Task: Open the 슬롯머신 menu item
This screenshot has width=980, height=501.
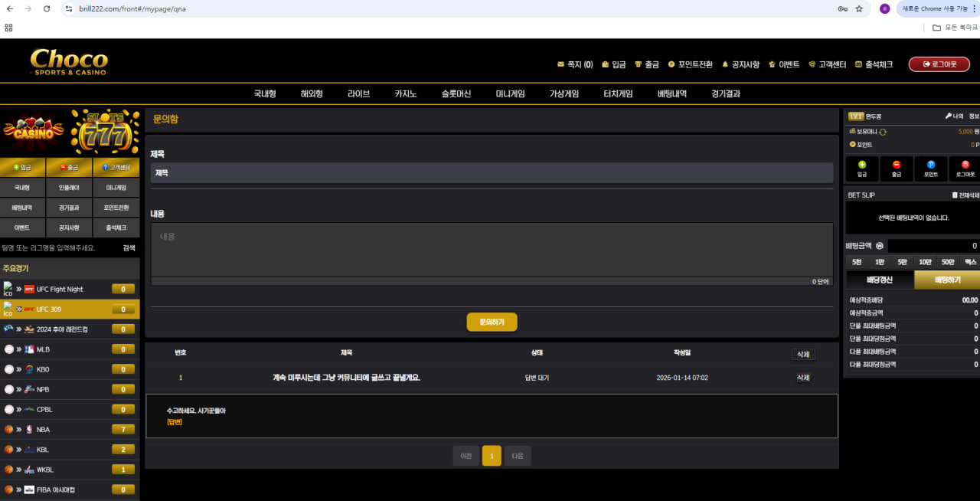Action: coord(456,93)
